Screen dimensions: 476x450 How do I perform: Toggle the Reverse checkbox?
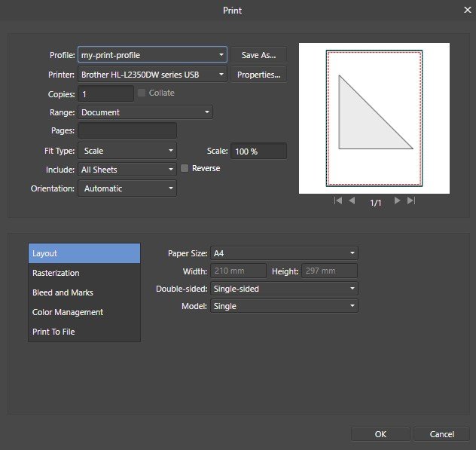click(185, 168)
